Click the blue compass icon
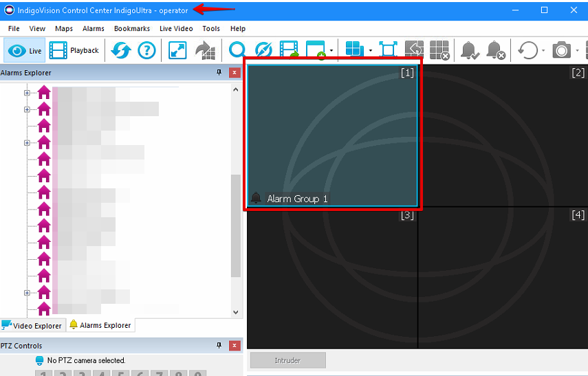This screenshot has width=588, height=376. (263, 50)
